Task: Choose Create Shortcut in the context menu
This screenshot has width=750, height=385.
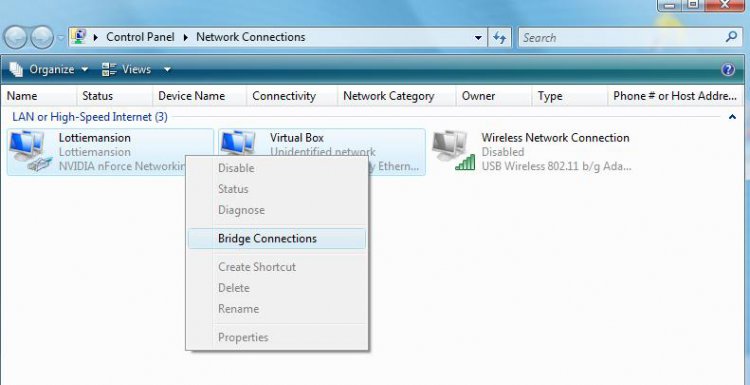Action: tap(277, 267)
